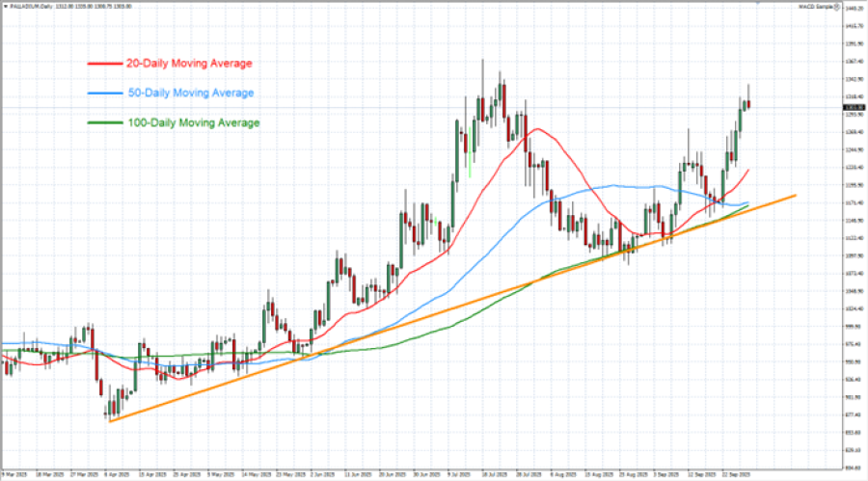Screen dimensions: 868x481
Task: Click the 8 Apr 2025 date on time axis
Action: pos(119,474)
